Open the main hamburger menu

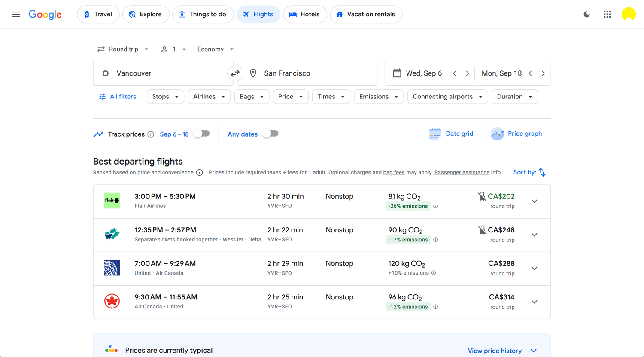(16, 14)
